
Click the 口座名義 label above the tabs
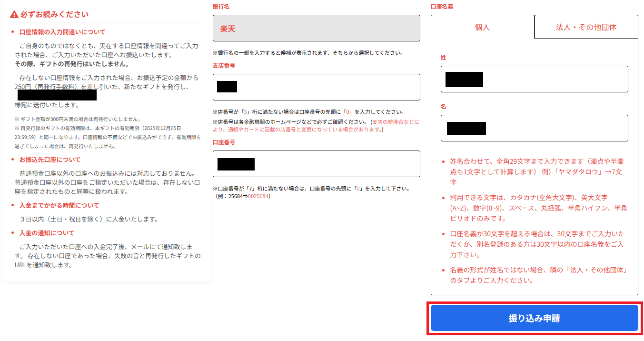[442, 7]
